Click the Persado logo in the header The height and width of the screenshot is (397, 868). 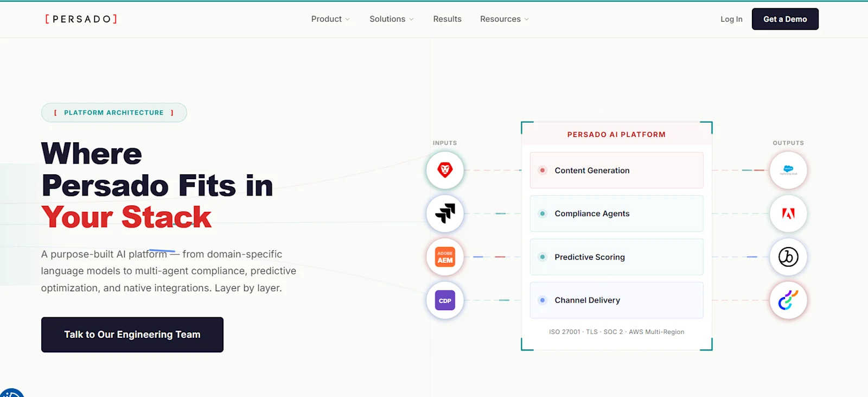tap(81, 19)
